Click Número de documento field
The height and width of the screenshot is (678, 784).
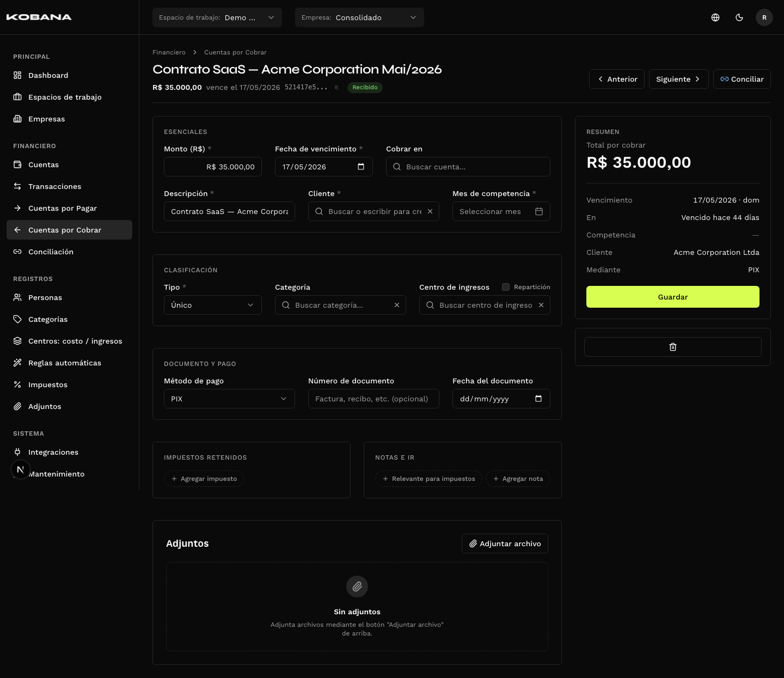(373, 399)
